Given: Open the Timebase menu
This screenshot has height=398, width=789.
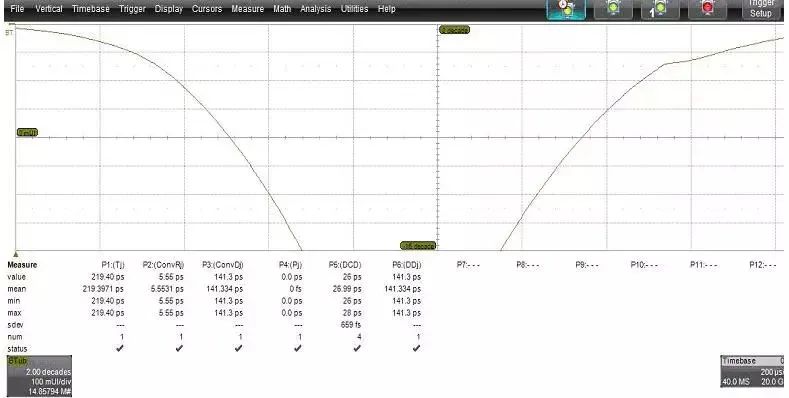Looking at the screenshot, I should (x=91, y=9).
